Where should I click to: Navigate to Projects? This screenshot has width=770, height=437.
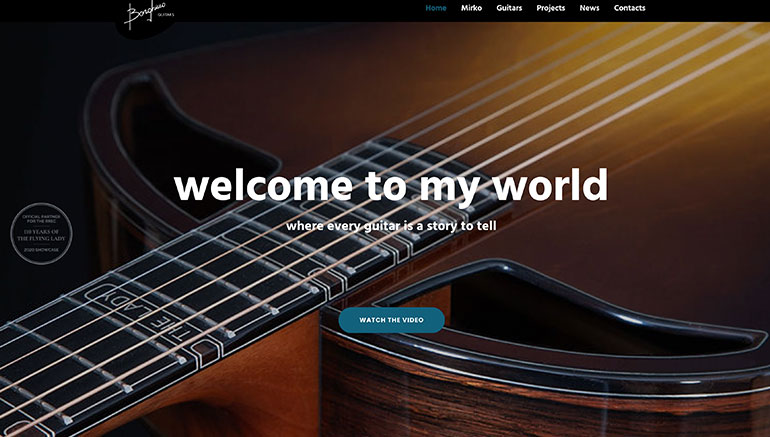[550, 8]
